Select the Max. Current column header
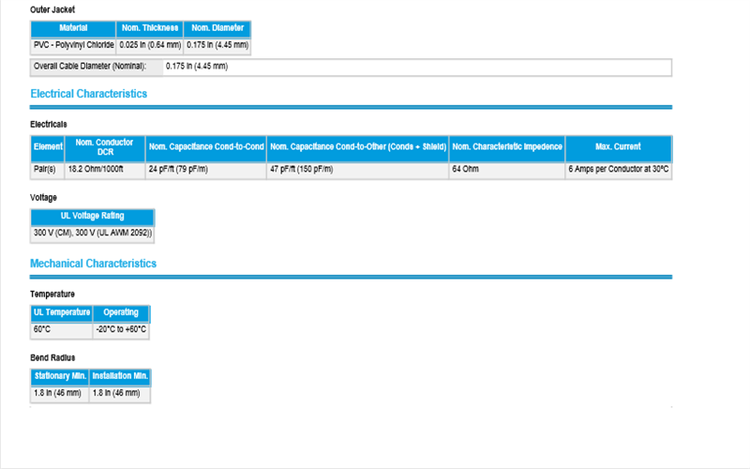The image size is (750, 469). [x=618, y=148]
